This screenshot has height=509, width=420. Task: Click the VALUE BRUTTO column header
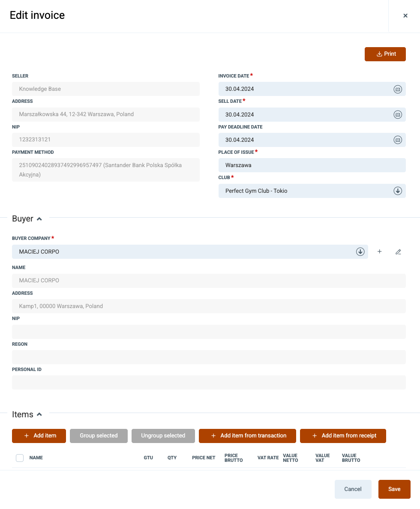coord(351,458)
